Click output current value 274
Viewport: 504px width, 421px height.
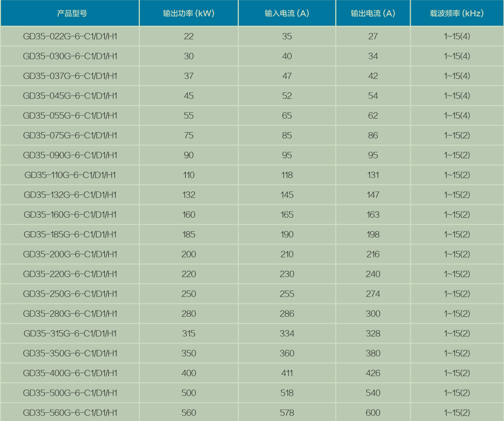[x=373, y=294]
